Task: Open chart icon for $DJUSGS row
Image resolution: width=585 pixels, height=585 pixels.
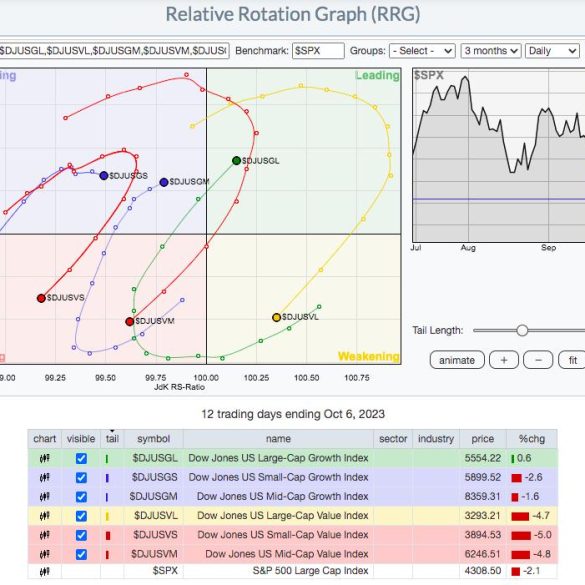Action: 44,478
